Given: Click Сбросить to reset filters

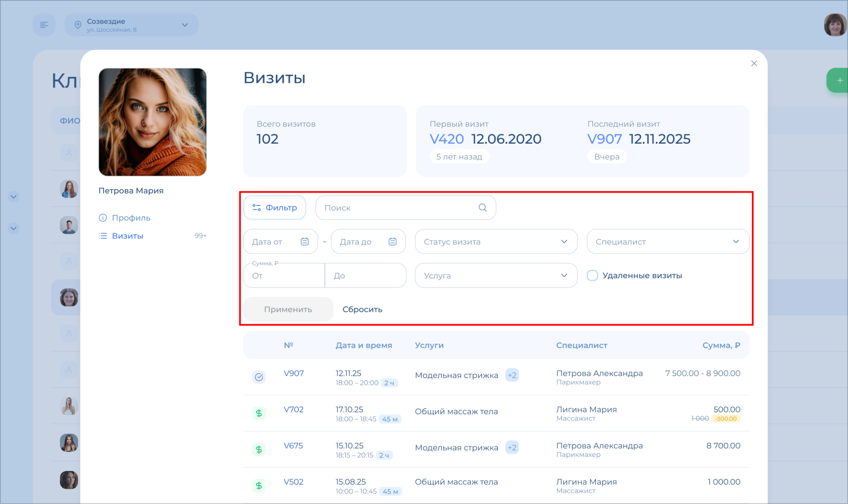Looking at the screenshot, I should pyautogui.click(x=362, y=309).
